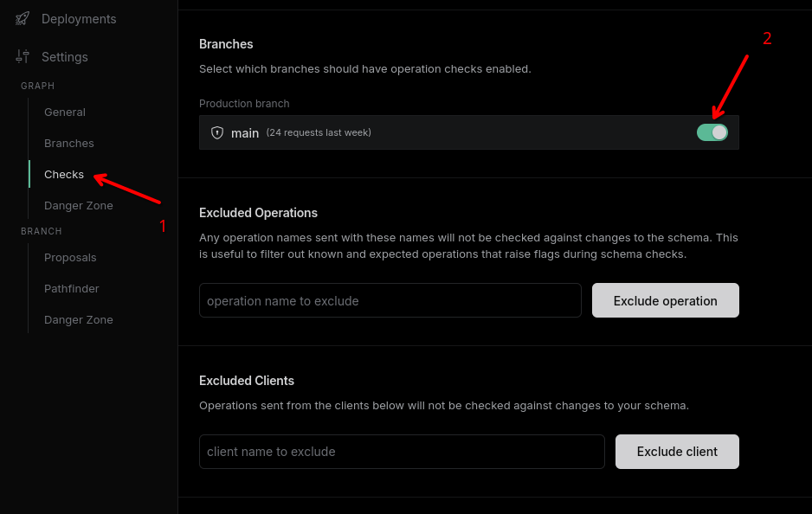This screenshot has height=514, width=812.
Task: Open the Settings sidebar label
Action: pos(65,57)
